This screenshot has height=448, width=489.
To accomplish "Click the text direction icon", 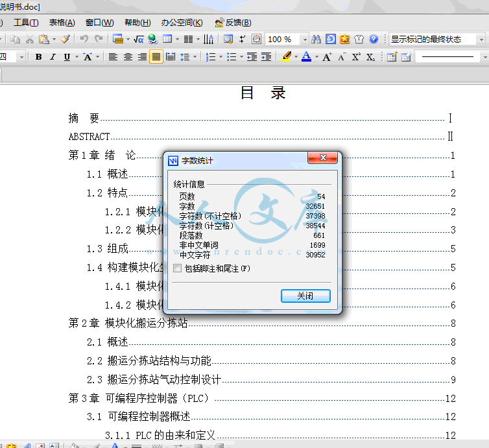I will 208,40.
